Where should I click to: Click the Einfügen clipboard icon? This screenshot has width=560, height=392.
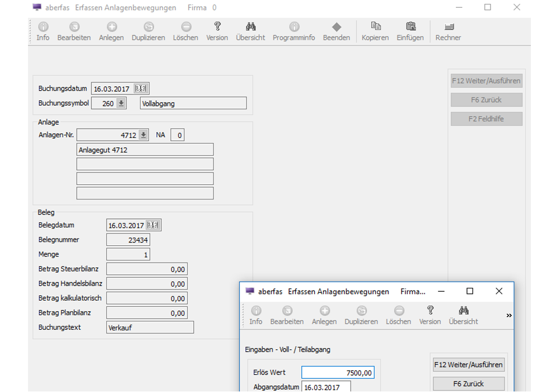click(410, 27)
